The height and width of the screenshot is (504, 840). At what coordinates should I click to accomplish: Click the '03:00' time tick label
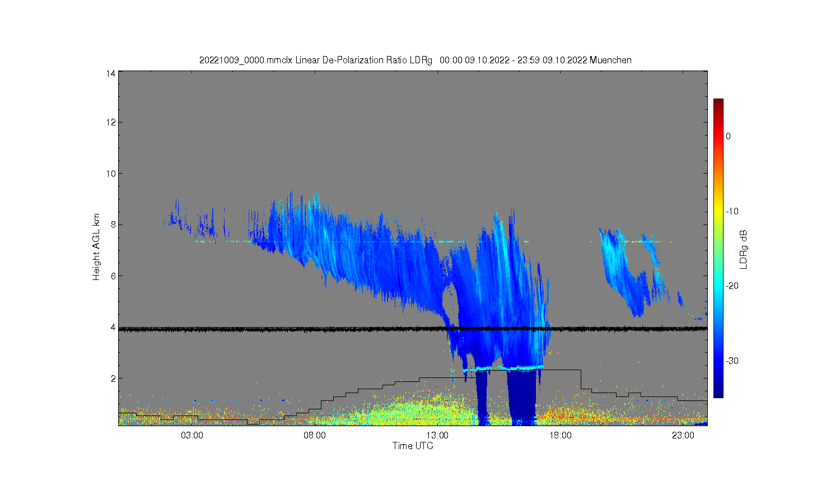[192, 435]
